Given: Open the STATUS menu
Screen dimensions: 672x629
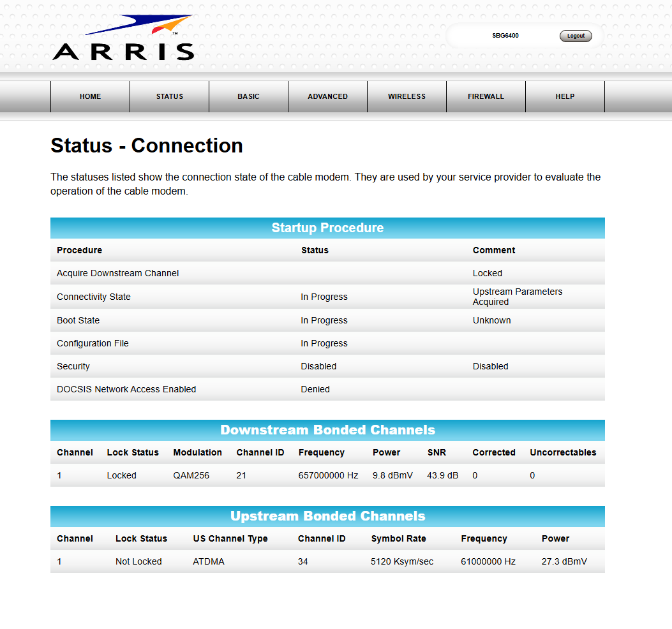Looking at the screenshot, I should [170, 96].
